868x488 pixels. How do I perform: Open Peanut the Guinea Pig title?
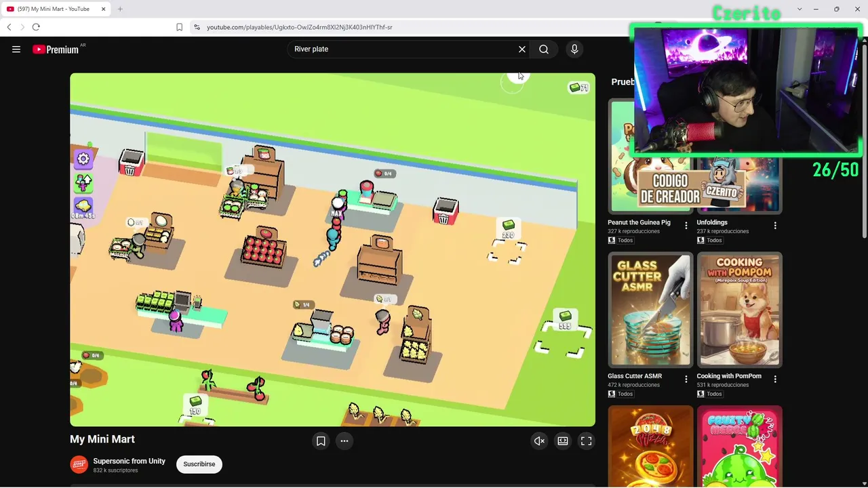[x=639, y=222]
